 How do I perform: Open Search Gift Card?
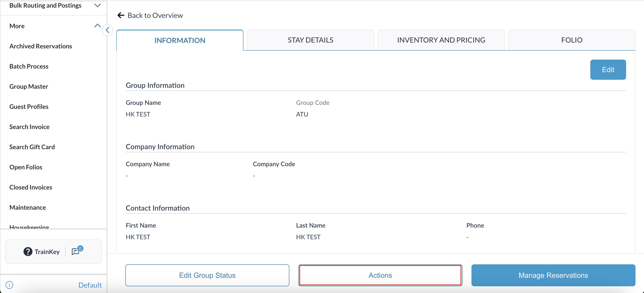32,147
